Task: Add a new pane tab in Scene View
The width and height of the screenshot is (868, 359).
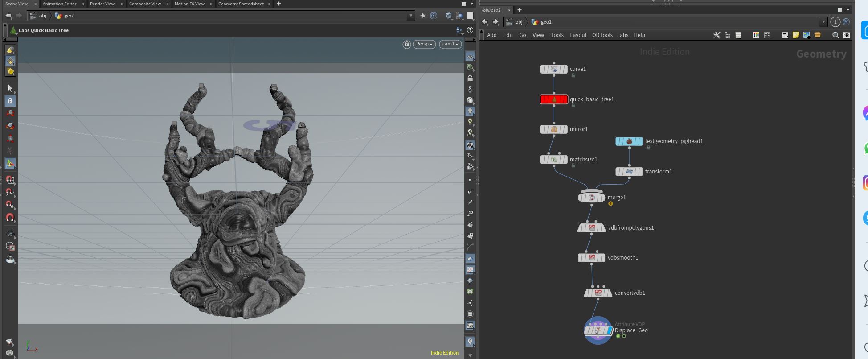Action: (279, 4)
